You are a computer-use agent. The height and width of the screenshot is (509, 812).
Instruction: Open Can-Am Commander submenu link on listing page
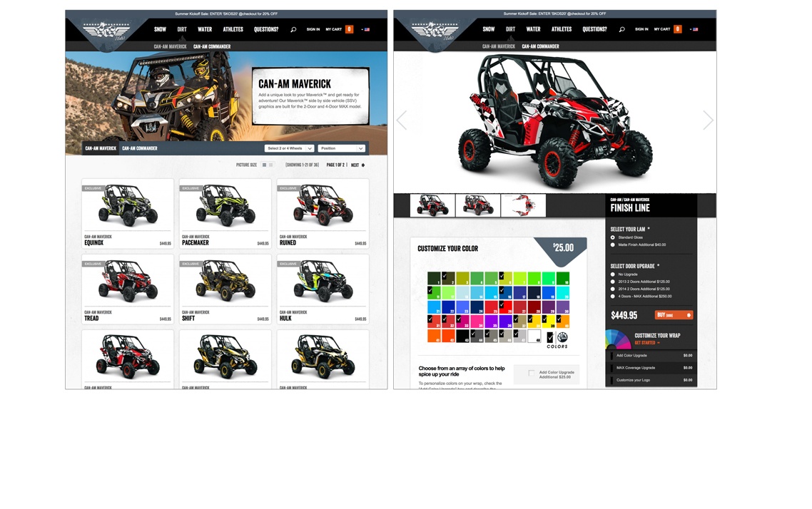point(212,46)
